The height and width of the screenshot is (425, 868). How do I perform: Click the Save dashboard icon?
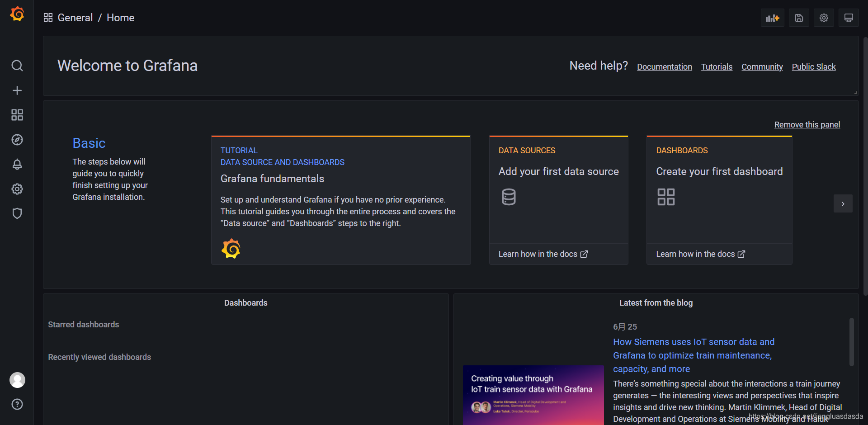pyautogui.click(x=799, y=18)
